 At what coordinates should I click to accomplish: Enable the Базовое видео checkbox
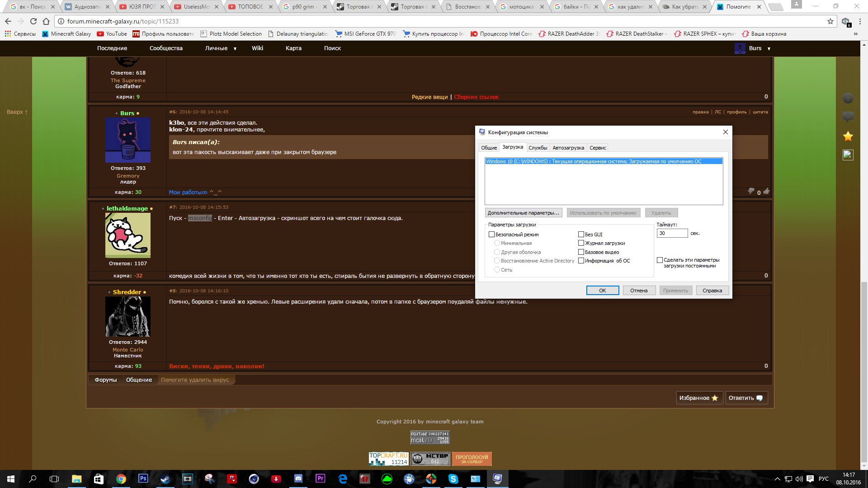581,252
